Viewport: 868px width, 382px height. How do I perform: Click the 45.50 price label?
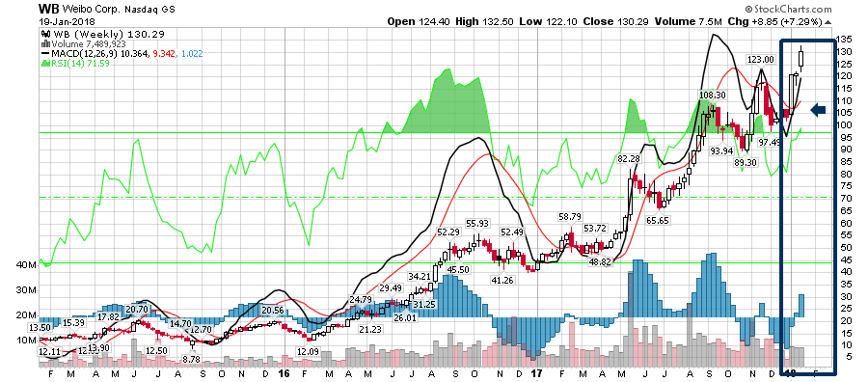tap(458, 270)
